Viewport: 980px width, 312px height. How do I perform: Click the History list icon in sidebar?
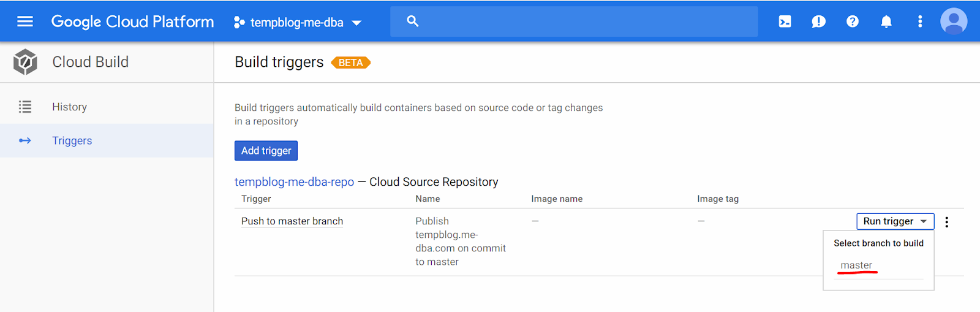click(x=25, y=107)
